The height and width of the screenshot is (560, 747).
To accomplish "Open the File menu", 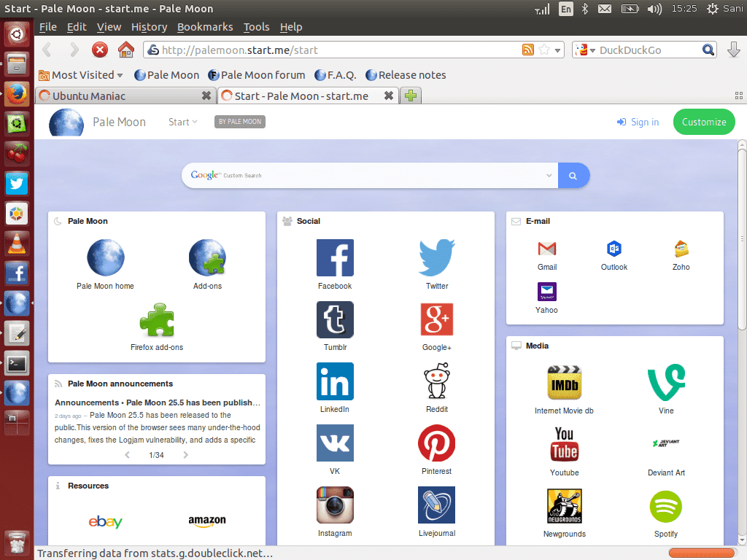I will point(47,27).
